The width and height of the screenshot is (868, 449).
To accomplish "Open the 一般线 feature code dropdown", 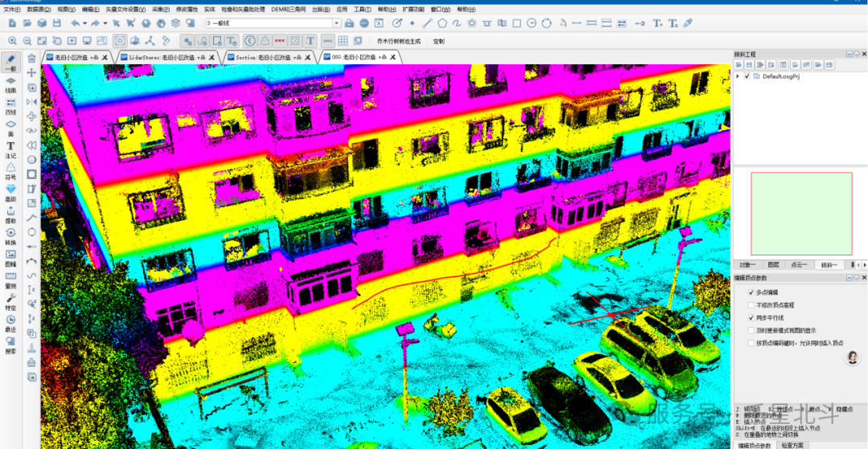I will (337, 23).
